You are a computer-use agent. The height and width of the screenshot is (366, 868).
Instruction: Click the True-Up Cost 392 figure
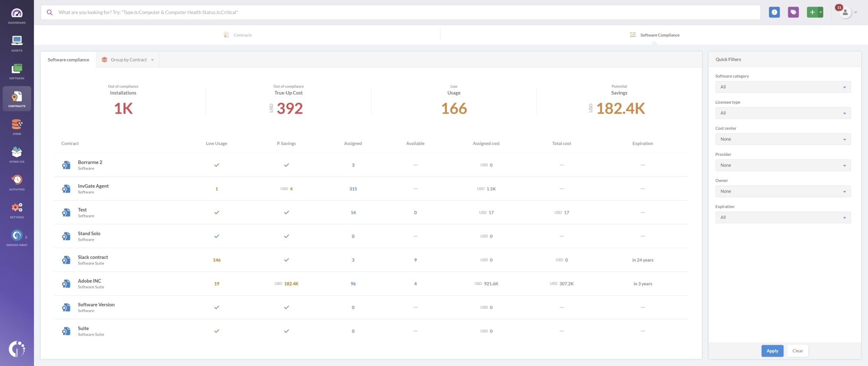289,108
